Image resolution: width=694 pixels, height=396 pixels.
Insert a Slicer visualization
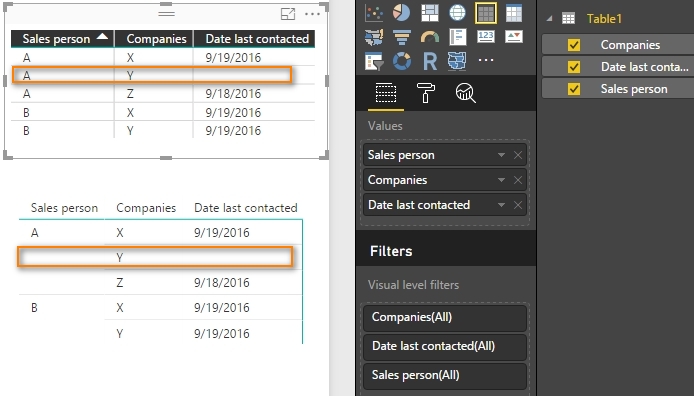pyautogui.click(x=374, y=61)
